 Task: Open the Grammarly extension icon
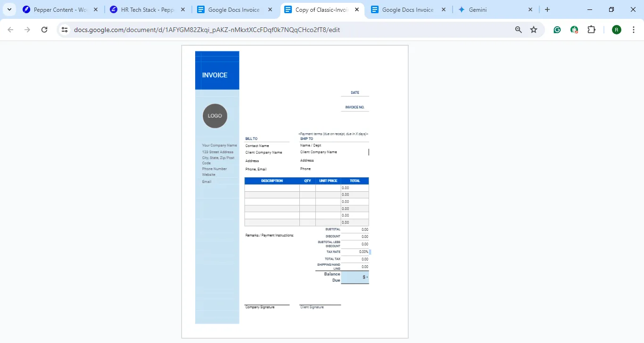click(x=557, y=30)
